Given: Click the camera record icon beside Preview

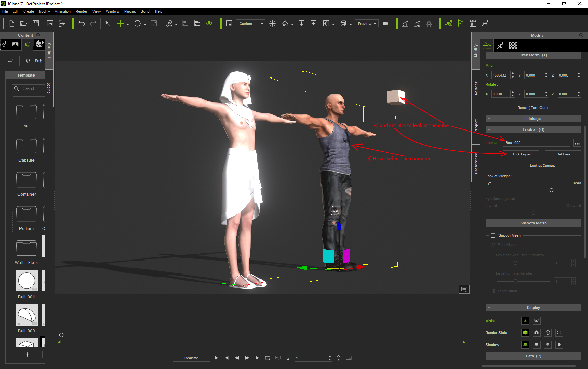Looking at the screenshot, I should [386, 24].
